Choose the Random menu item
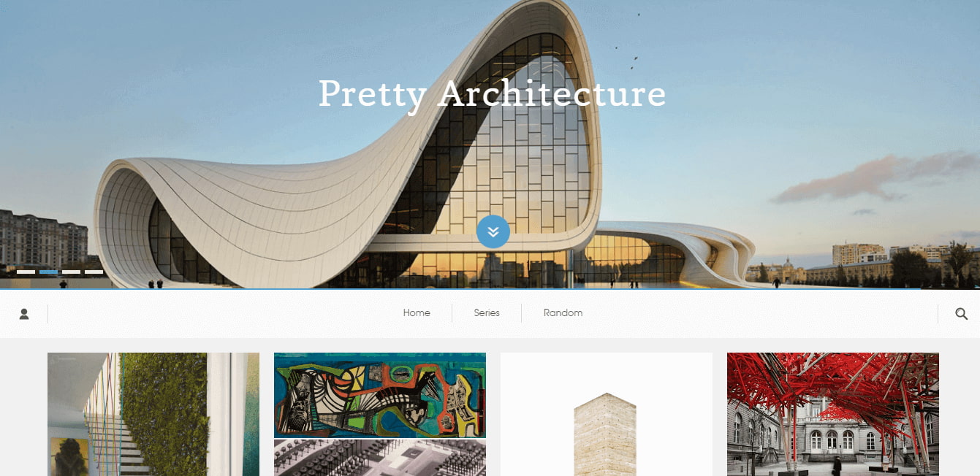 (563, 313)
